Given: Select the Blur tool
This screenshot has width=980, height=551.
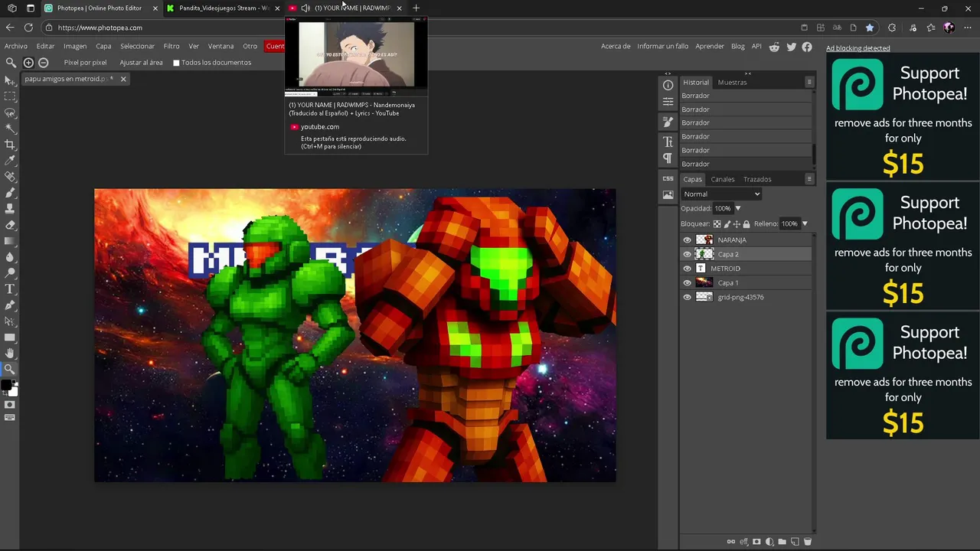Looking at the screenshot, I should 10,257.
